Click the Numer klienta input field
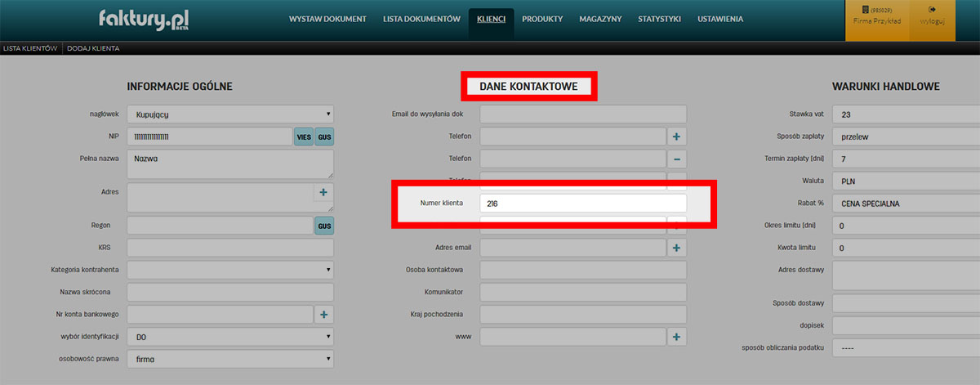 coord(582,203)
